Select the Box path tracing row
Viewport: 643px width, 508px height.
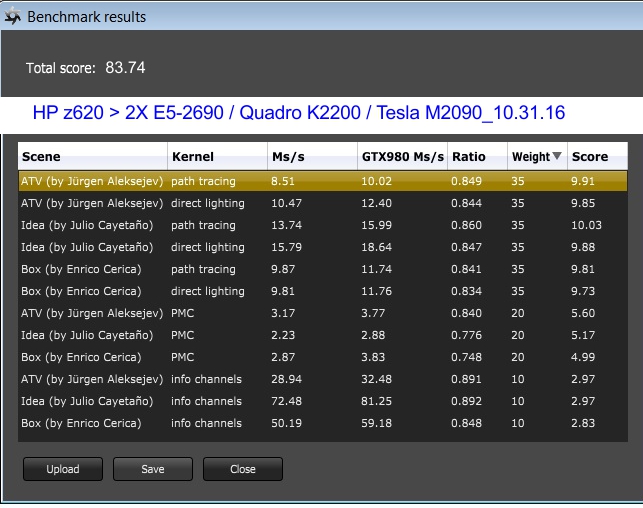click(323, 269)
